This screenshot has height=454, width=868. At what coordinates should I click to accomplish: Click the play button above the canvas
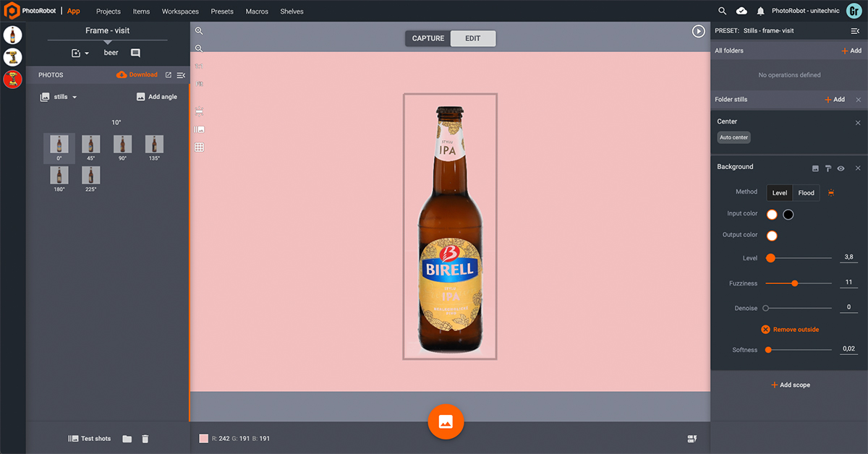pyautogui.click(x=698, y=31)
